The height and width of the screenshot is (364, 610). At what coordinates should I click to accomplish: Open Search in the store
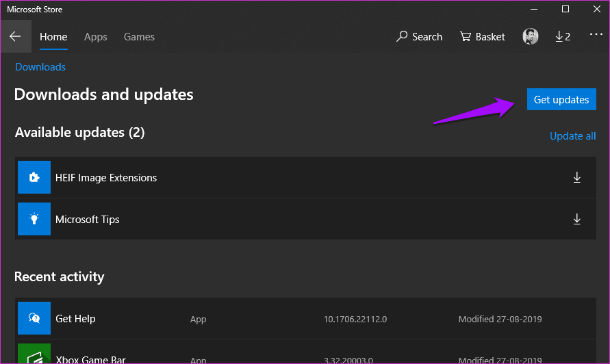420,36
